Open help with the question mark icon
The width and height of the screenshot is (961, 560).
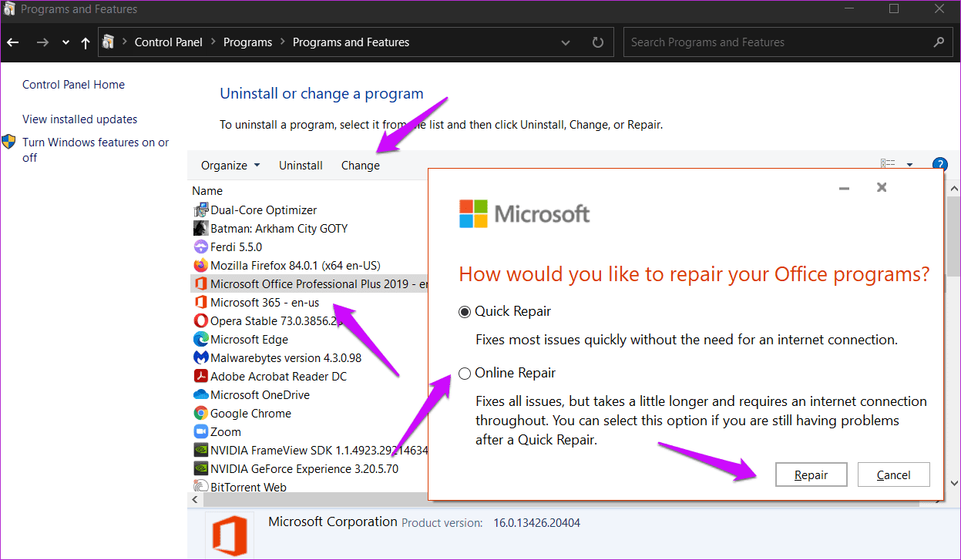pos(939,164)
